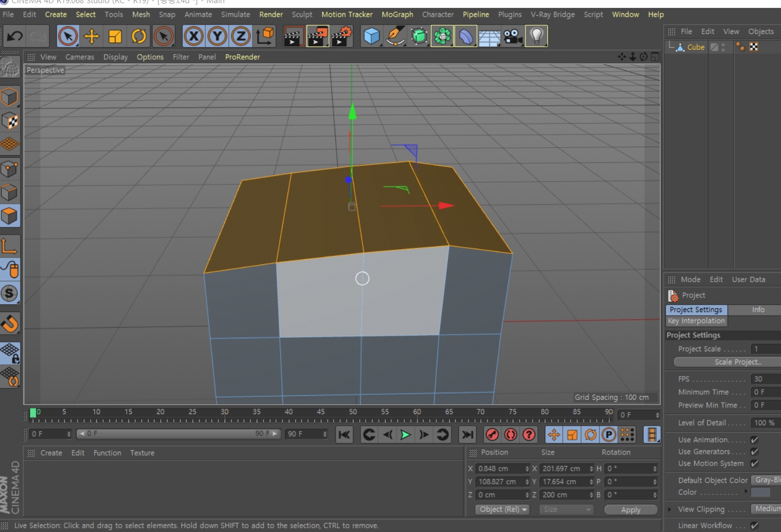Open the Mesh menu
The height and width of the screenshot is (532, 781).
click(x=141, y=15)
